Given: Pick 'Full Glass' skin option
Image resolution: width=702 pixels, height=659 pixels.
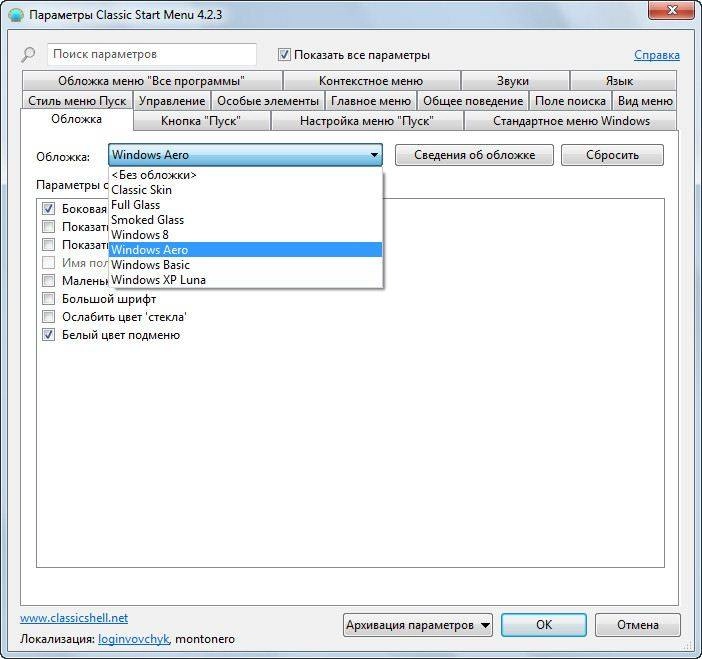Looking at the screenshot, I should coord(246,205).
